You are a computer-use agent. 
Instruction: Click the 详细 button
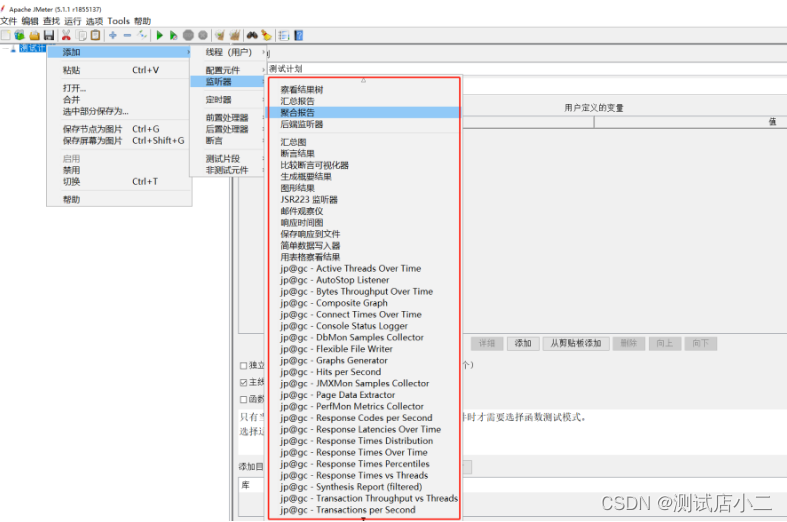[x=487, y=343]
